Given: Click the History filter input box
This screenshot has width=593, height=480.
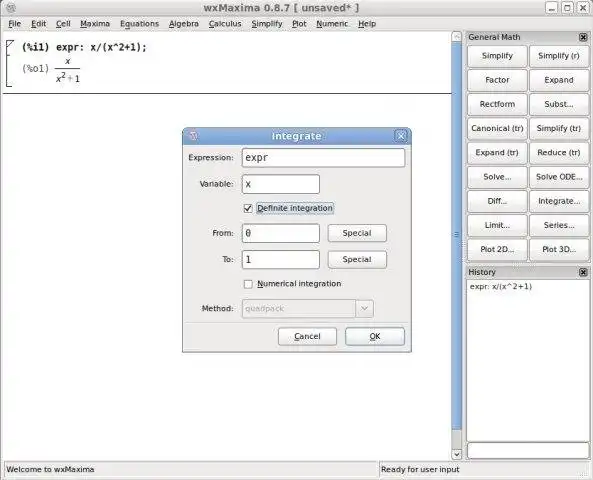Looking at the screenshot, I should click(528, 451).
